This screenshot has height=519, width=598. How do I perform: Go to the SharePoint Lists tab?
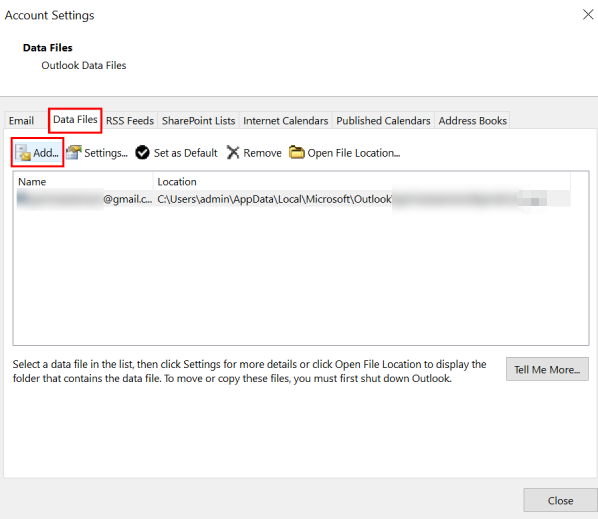tap(198, 121)
